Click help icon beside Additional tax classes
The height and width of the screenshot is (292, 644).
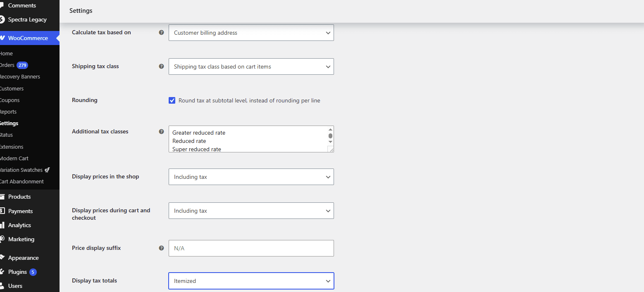(162, 131)
